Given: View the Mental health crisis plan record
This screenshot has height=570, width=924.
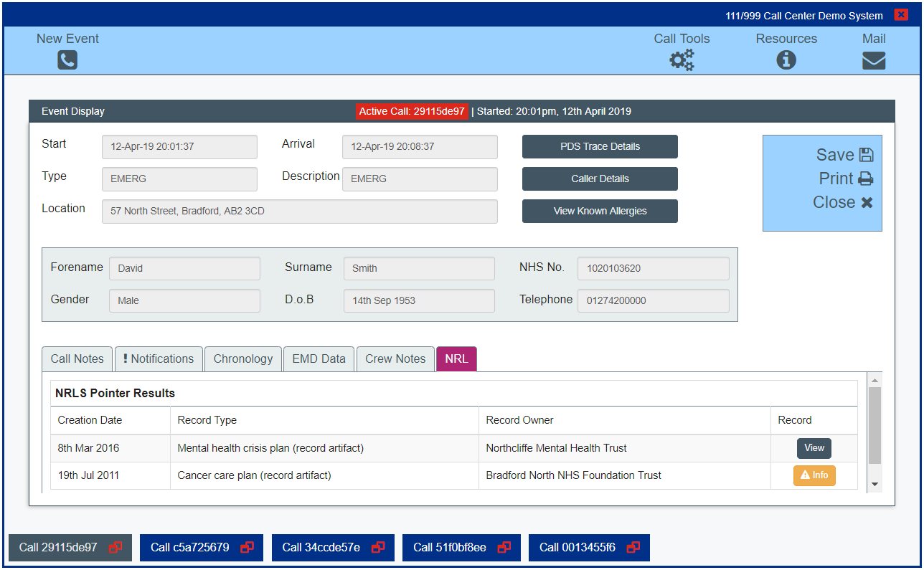Looking at the screenshot, I should point(814,448).
